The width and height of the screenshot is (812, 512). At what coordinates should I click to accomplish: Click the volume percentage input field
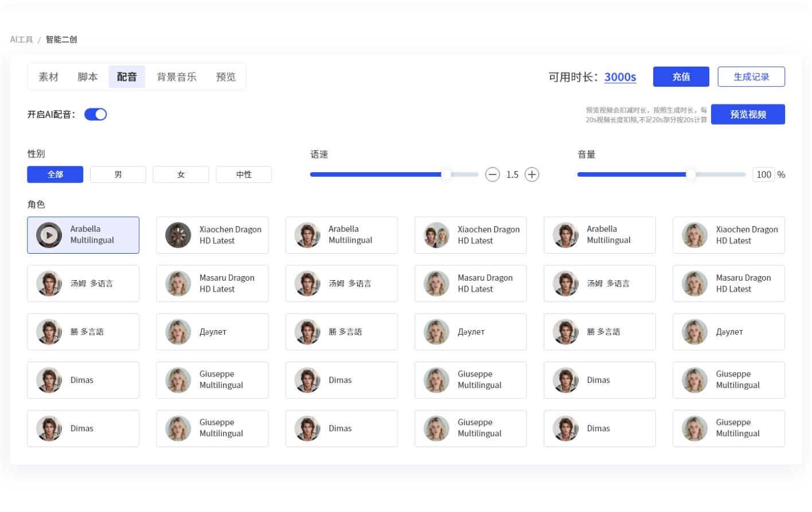pyautogui.click(x=763, y=174)
